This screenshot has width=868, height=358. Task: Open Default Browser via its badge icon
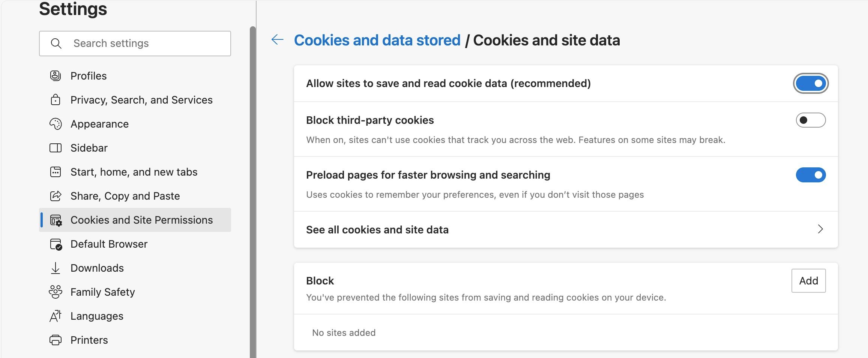click(x=56, y=244)
